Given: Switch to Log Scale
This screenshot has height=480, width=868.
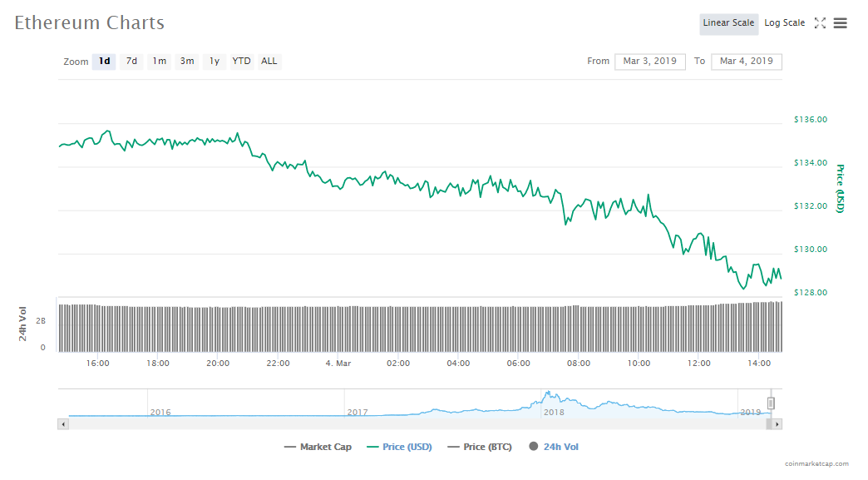Looking at the screenshot, I should point(784,23).
